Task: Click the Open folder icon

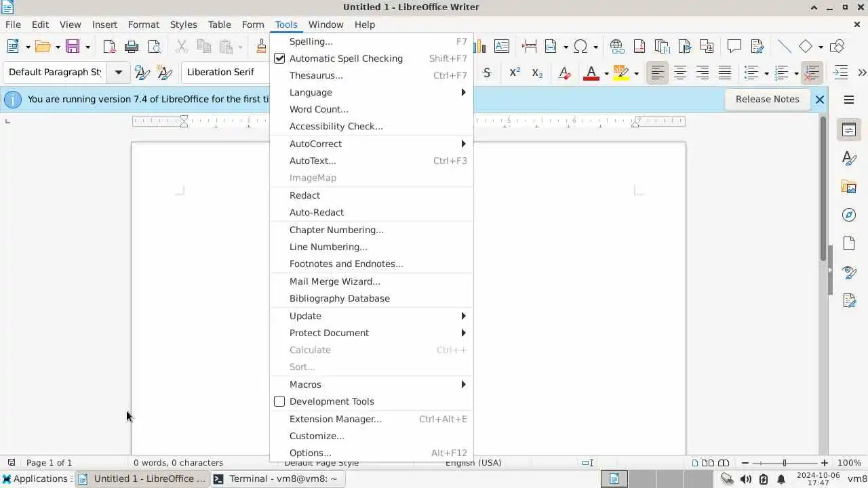Action: coord(43,46)
